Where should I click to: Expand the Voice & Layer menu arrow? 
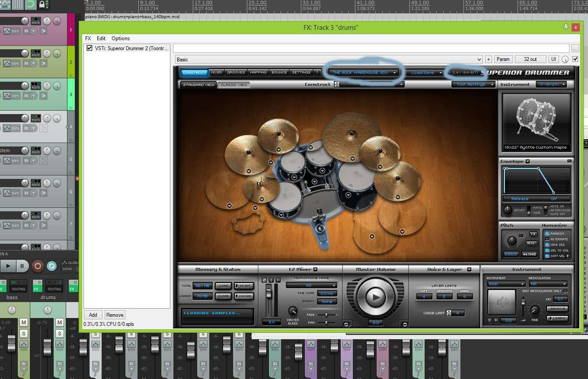coord(469,270)
